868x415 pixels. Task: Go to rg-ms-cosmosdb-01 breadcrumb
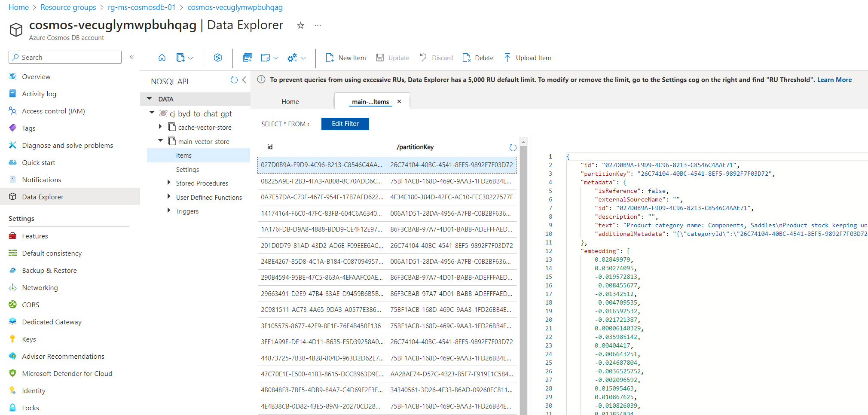click(x=142, y=7)
